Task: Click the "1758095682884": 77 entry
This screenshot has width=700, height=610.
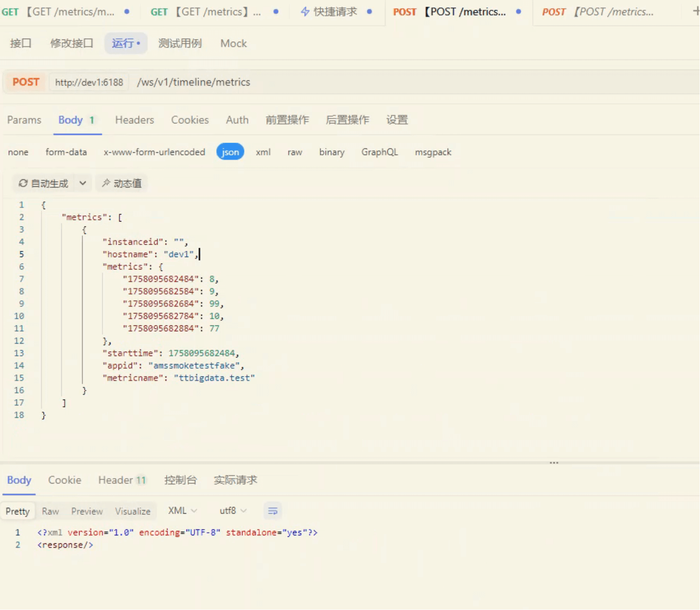Action: [x=171, y=329]
